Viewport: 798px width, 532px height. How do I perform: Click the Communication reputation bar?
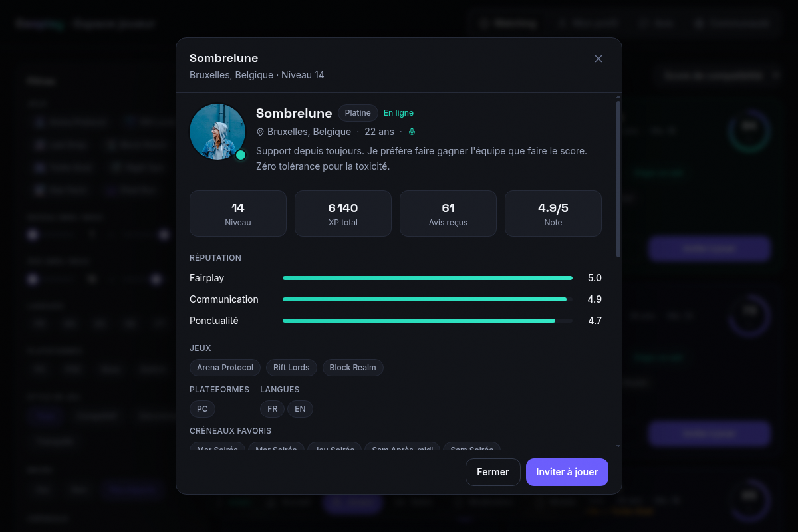(428, 299)
